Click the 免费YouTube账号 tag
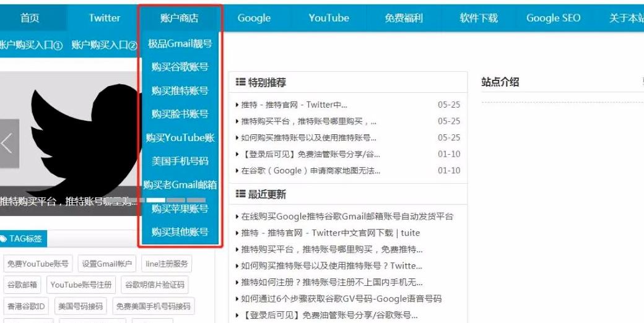Screen dimensions: 644x323 coord(38,264)
